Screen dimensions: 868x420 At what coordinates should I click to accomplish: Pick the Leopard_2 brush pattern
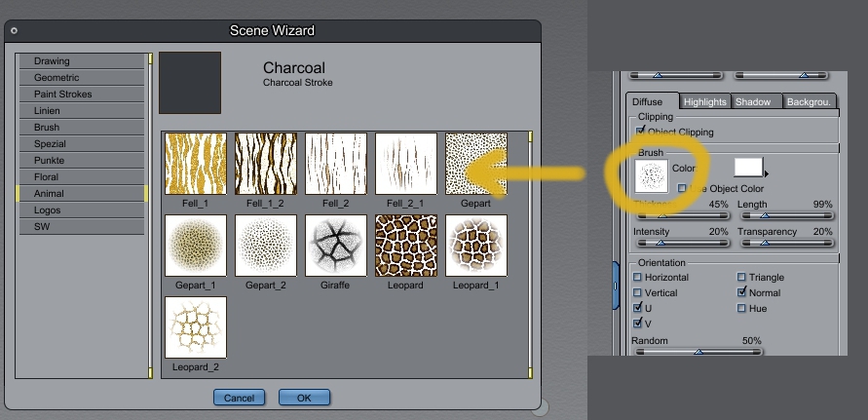[196, 327]
